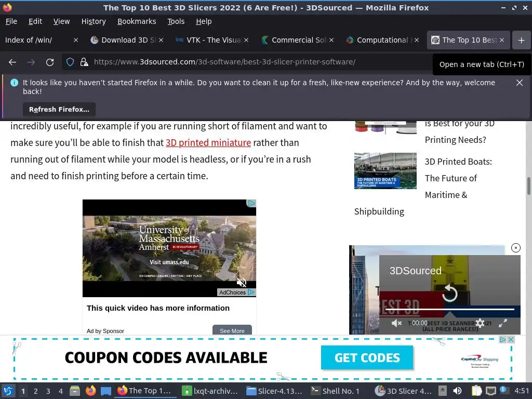This screenshot has width=532, height=399.
Task: Close the Computational tab
Action: tap(417, 40)
